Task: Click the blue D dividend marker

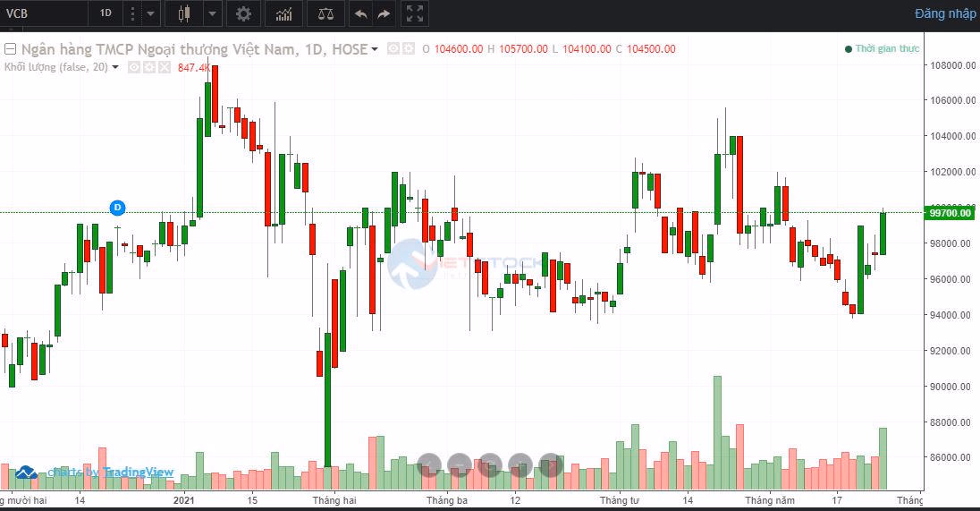Action: tap(117, 208)
